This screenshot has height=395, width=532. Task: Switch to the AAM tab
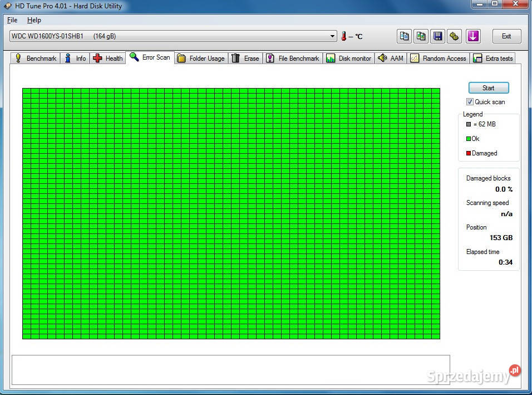[x=391, y=58]
